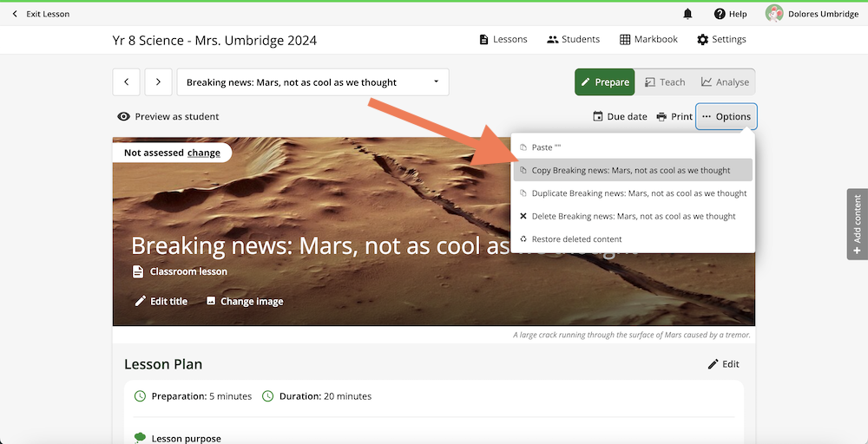The width and height of the screenshot is (868, 444).
Task: Select Duplicate Breaking news menu entry
Action: [x=633, y=193]
